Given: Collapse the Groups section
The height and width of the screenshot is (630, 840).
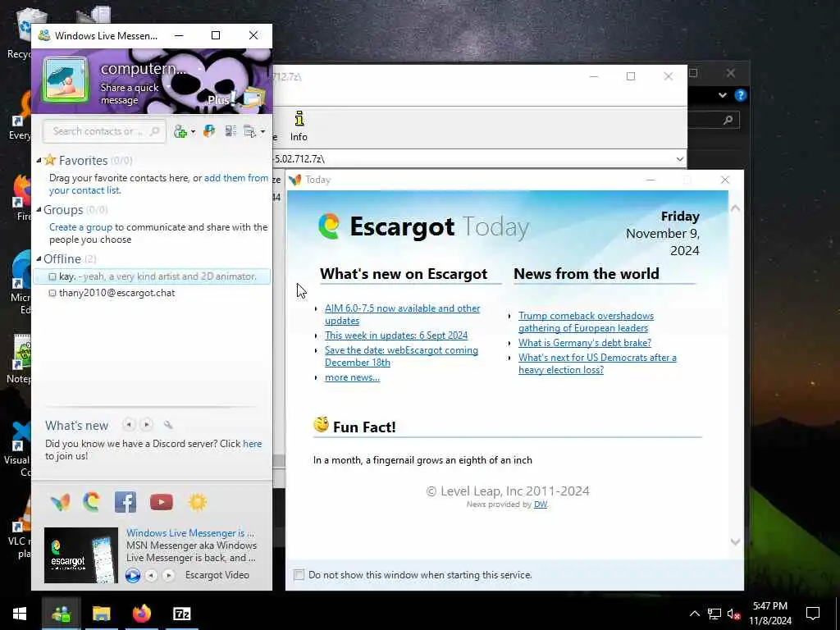Looking at the screenshot, I should pyautogui.click(x=39, y=209).
